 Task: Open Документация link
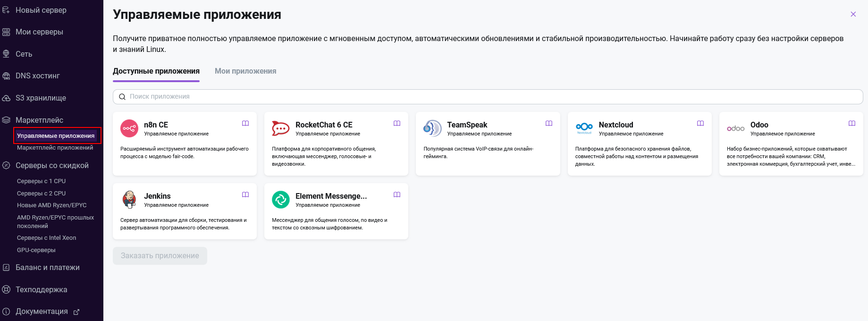coord(42,312)
